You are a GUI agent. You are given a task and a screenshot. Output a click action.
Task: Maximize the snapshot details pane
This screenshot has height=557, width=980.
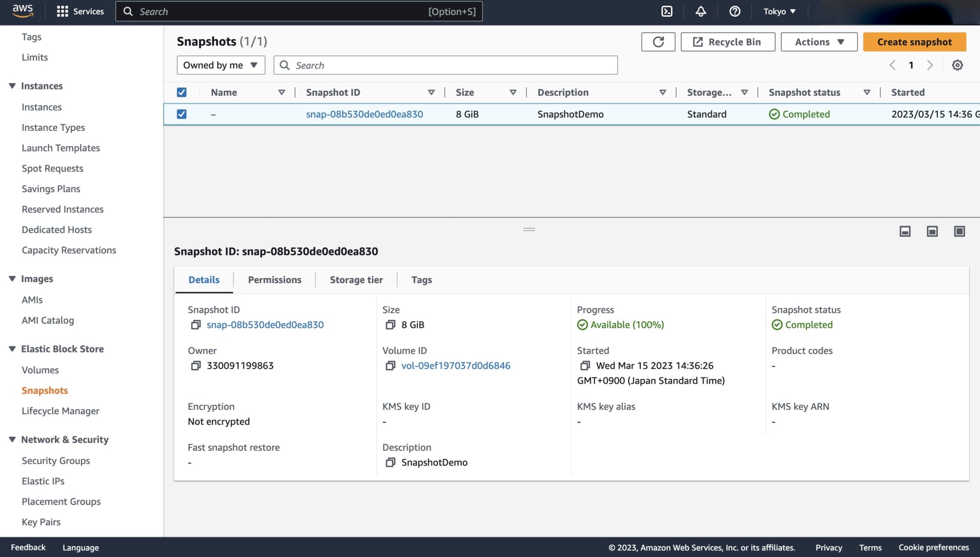click(959, 231)
